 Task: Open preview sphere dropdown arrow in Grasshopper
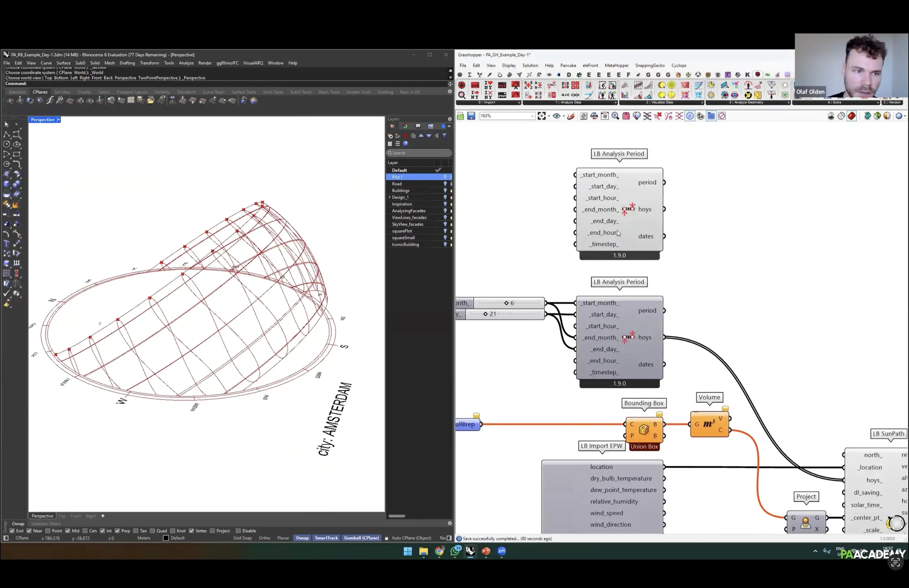pyautogui.click(x=905, y=116)
